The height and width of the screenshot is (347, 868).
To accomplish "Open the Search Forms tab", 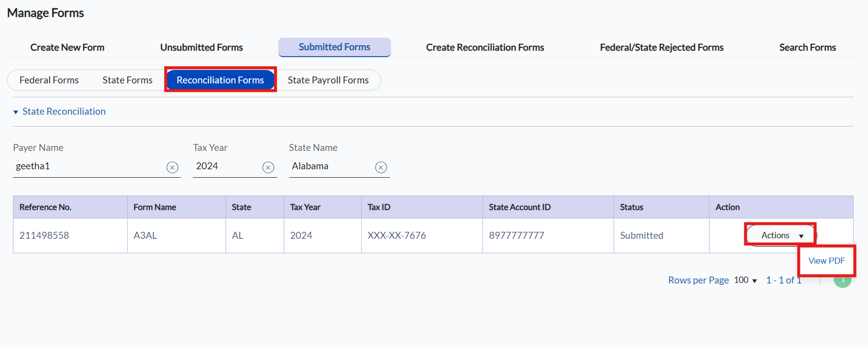I will 807,48.
